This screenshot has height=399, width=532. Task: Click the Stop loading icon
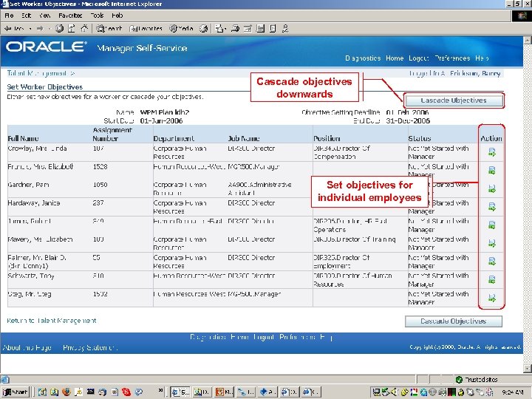click(x=59, y=29)
